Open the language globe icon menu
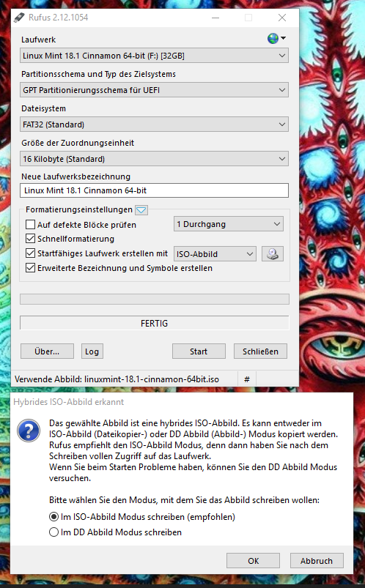 pyautogui.click(x=276, y=38)
